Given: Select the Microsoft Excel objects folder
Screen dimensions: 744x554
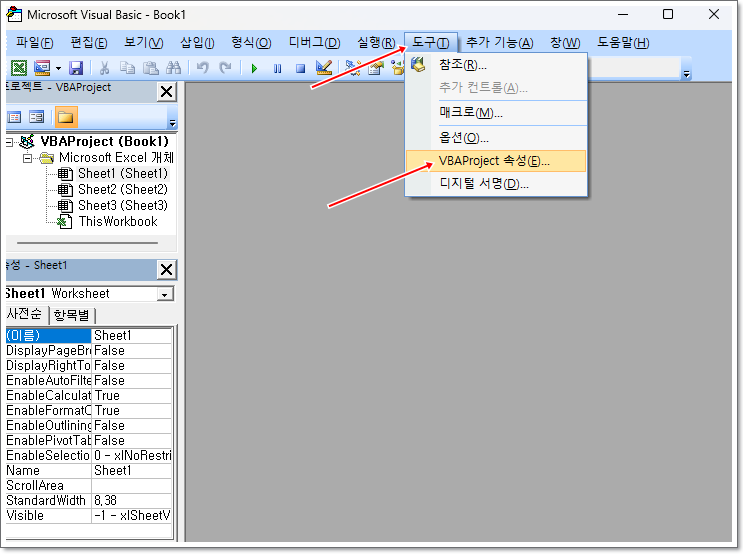Looking at the screenshot, I should (x=116, y=157).
